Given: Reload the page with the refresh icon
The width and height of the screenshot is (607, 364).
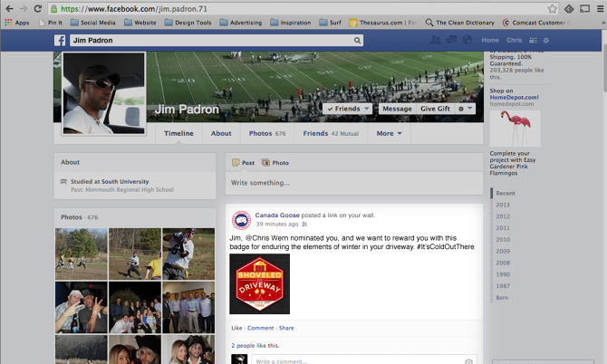Looking at the screenshot, I should coord(37,8).
